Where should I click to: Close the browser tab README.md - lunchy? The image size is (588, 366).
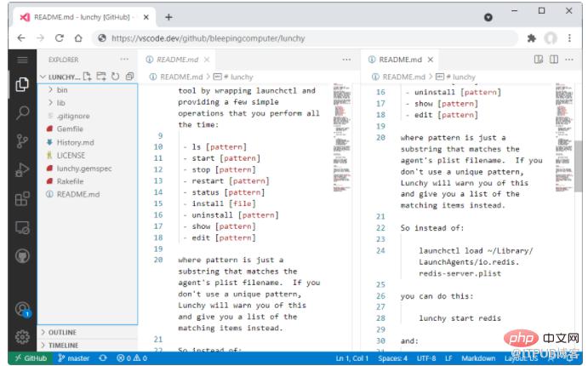(146, 17)
